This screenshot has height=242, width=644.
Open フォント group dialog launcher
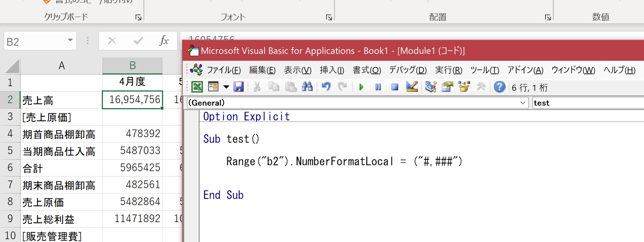(x=329, y=17)
